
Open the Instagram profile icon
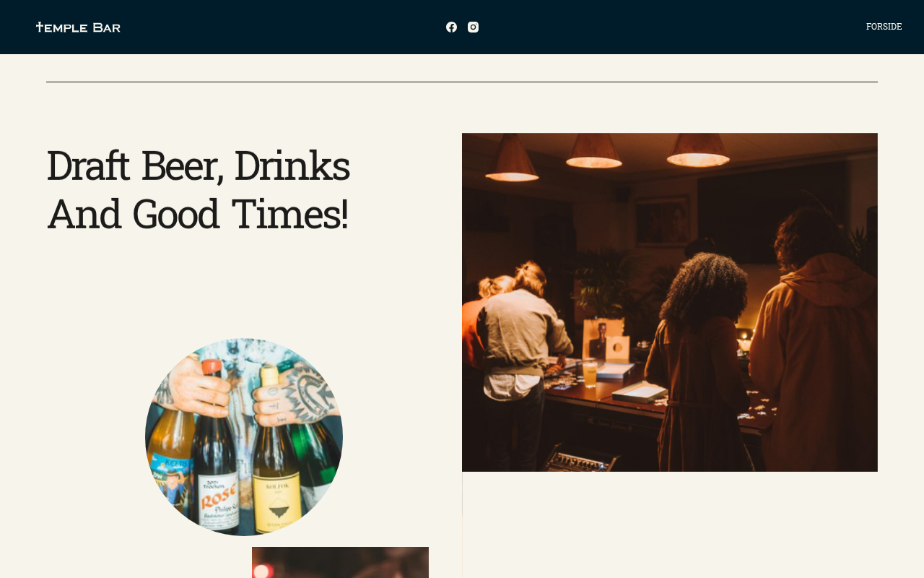[x=473, y=27]
